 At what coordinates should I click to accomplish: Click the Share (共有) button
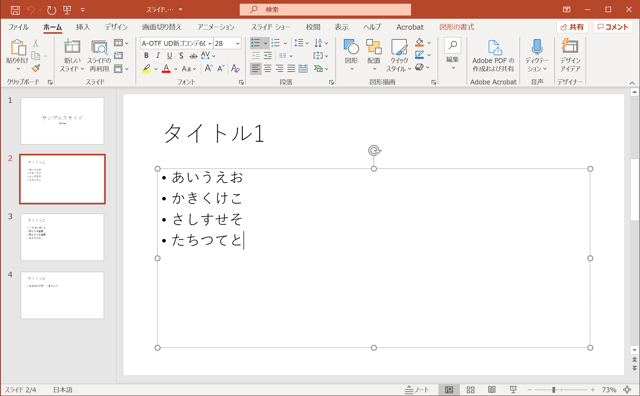572,27
